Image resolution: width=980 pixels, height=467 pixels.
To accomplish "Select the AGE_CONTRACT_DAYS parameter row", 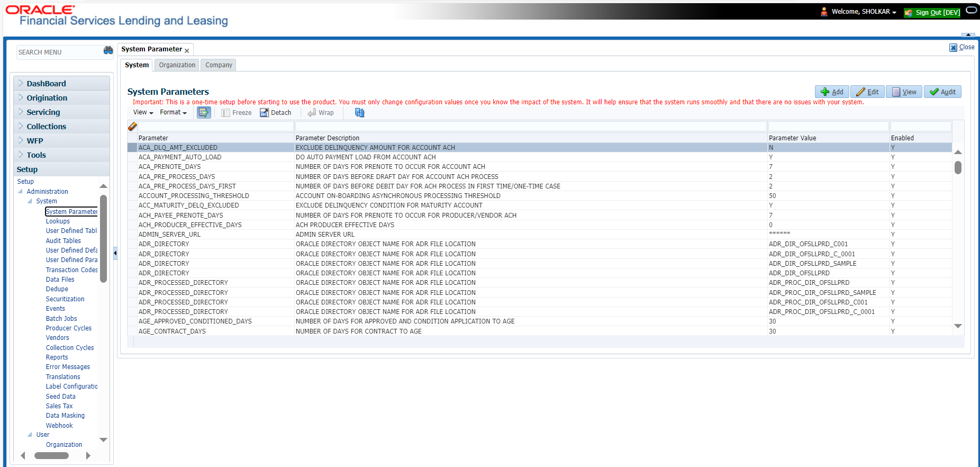I will (x=540, y=331).
